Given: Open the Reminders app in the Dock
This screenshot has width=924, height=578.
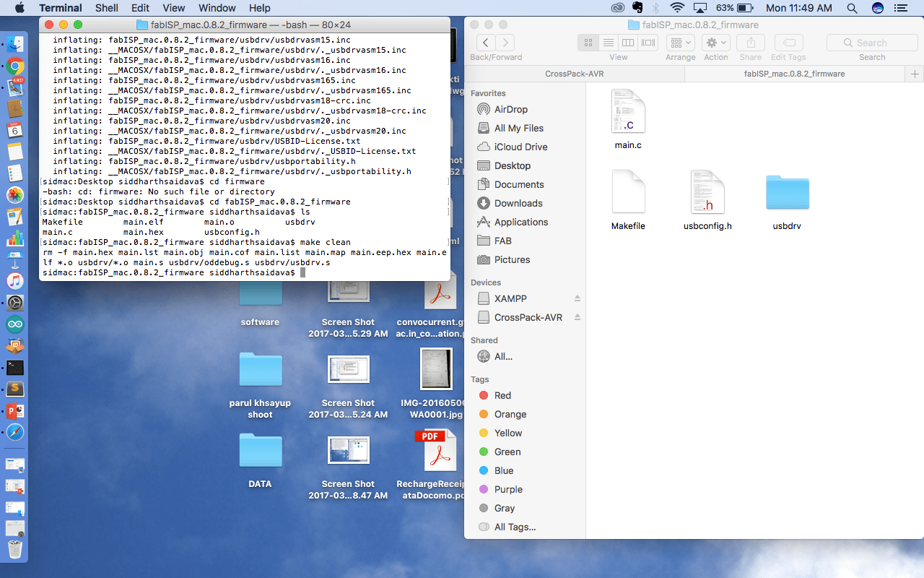Looking at the screenshot, I should pyautogui.click(x=15, y=173).
